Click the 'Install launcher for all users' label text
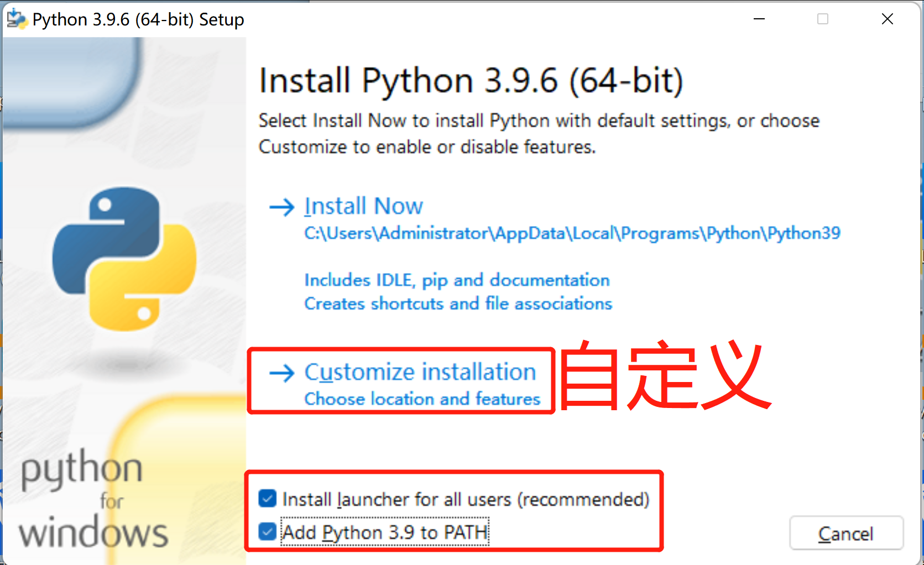Viewport: 924px width, 565px height. (466, 499)
